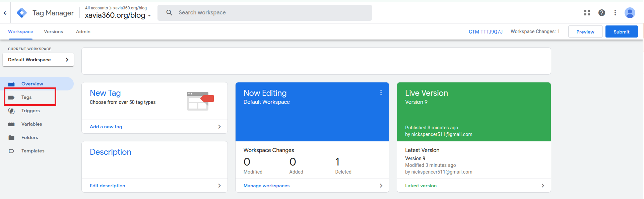Image resolution: width=644 pixels, height=199 pixels.
Task: Click the Submit button
Action: (621, 32)
